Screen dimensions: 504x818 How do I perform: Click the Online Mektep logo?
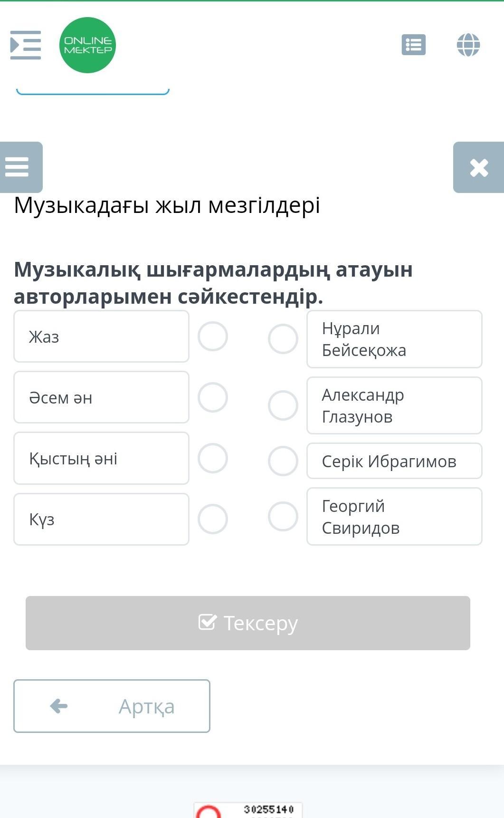pos(87,45)
